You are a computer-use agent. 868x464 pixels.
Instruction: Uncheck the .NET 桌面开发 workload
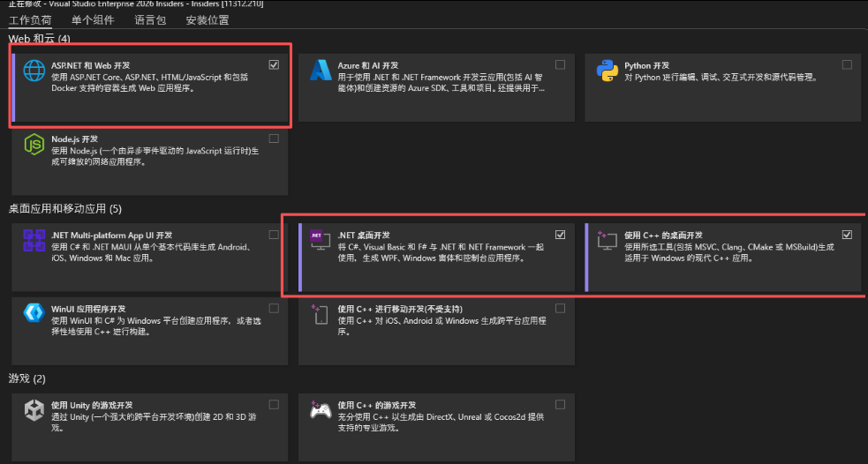pyautogui.click(x=560, y=235)
